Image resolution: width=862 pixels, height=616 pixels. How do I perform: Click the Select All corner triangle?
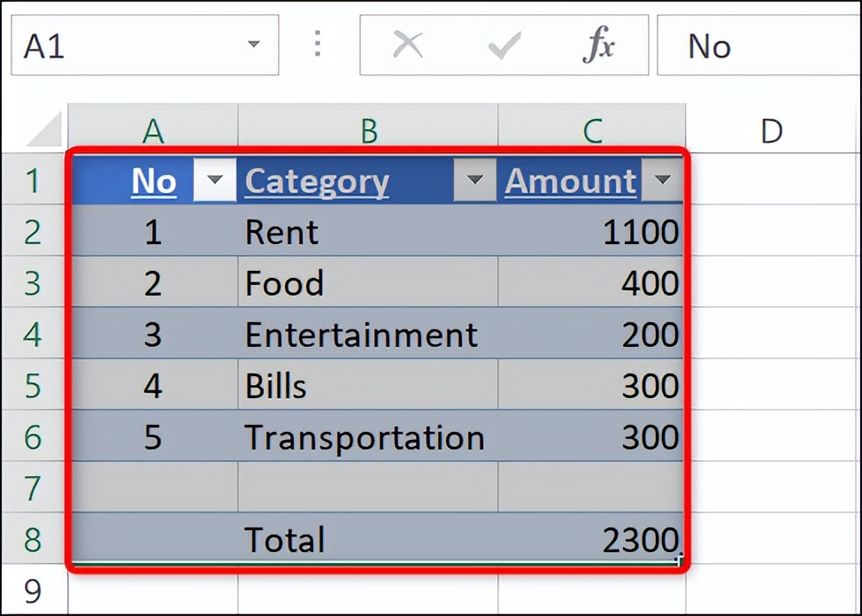click(45, 130)
